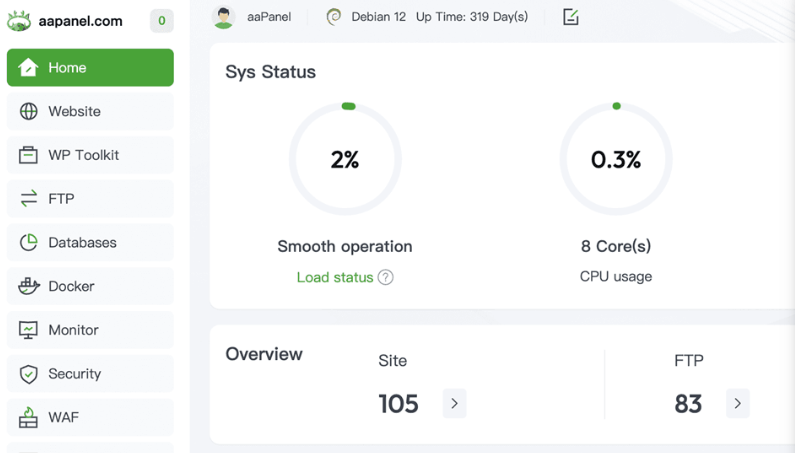Image resolution: width=795 pixels, height=453 pixels.
Task: Click the load status 2% gauge
Action: pyautogui.click(x=345, y=159)
